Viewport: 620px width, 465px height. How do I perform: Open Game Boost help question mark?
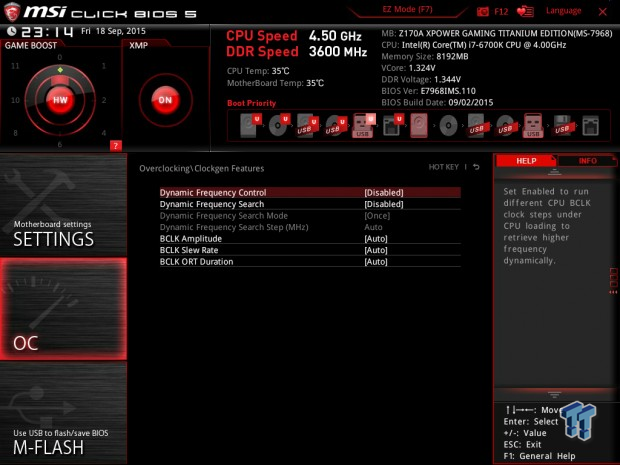[x=115, y=146]
